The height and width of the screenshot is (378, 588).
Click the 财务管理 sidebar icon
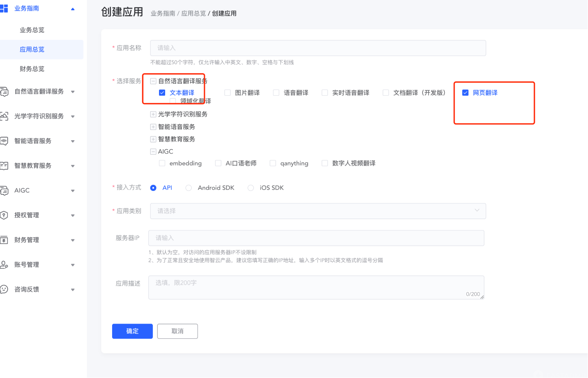[x=4, y=240]
